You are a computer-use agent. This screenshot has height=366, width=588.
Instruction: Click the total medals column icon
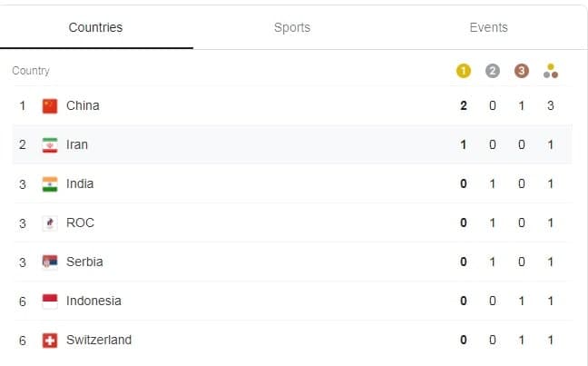(x=551, y=71)
